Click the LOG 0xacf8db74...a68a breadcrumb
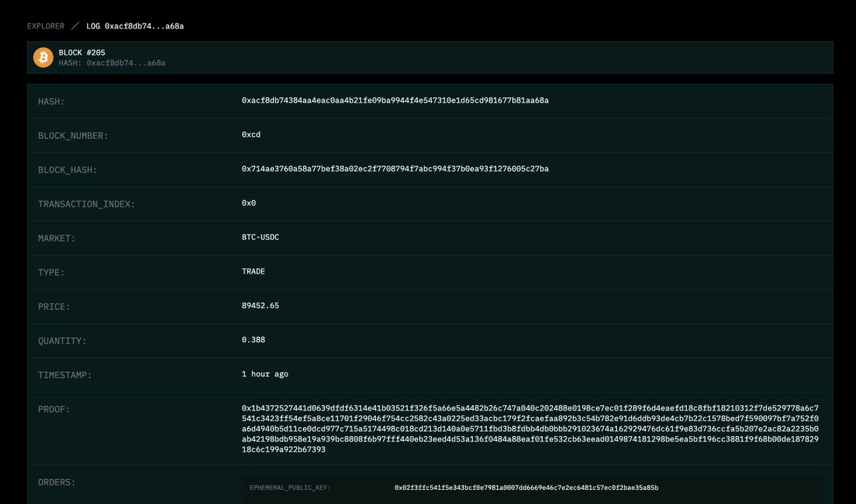 point(136,26)
